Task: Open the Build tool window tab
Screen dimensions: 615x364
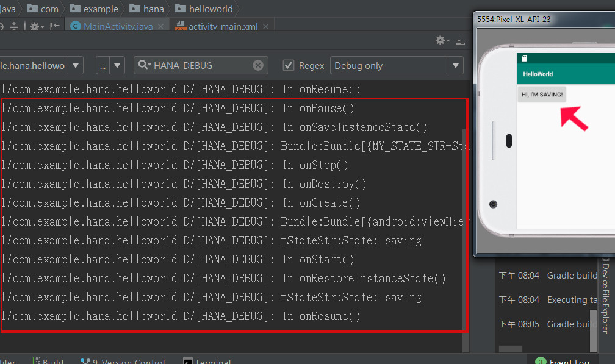Action: 48,361
